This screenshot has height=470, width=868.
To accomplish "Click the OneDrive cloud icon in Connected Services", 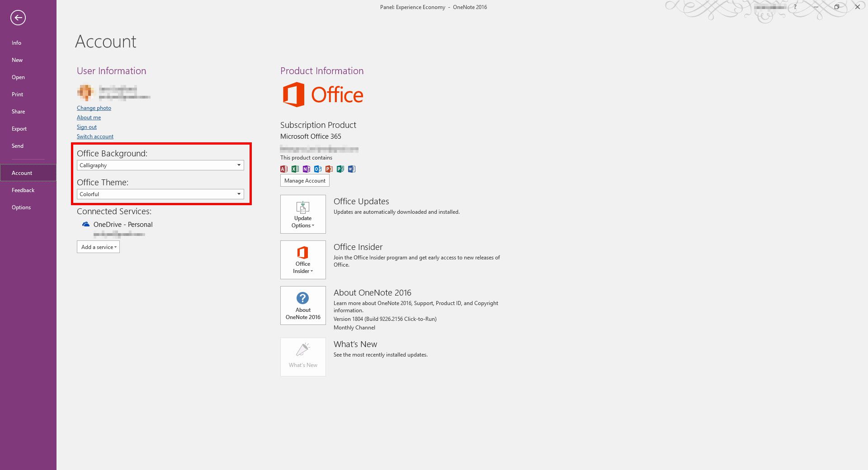I will [x=86, y=224].
